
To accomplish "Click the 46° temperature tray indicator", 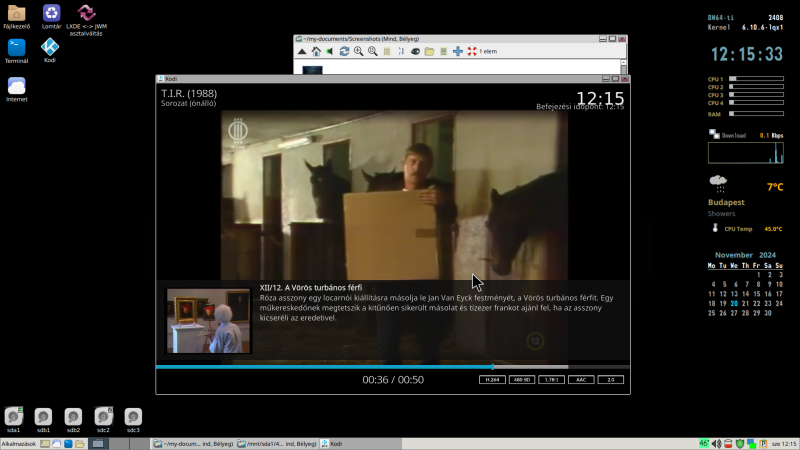I will (704, 443).
